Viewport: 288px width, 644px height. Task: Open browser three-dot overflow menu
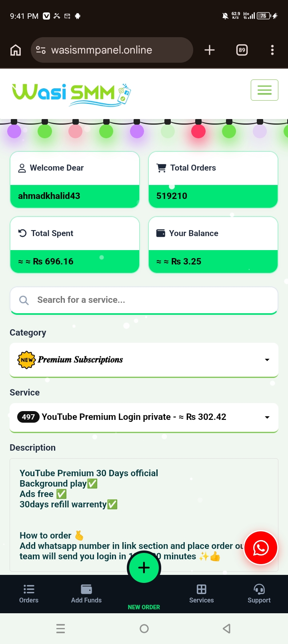coord(272,50)
